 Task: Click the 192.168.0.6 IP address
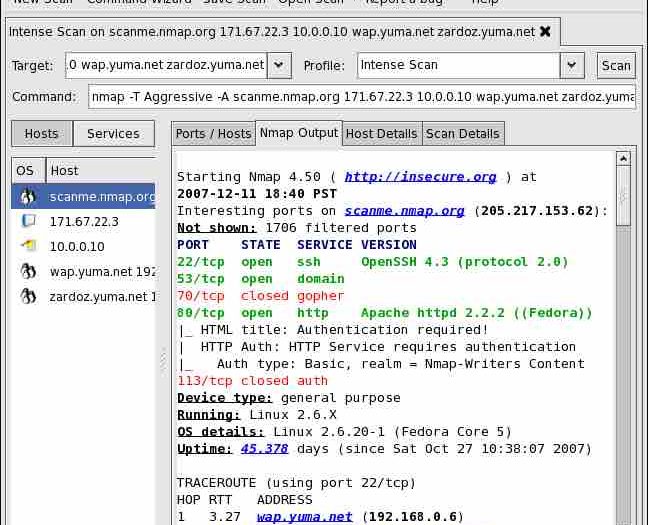(413, 517)
